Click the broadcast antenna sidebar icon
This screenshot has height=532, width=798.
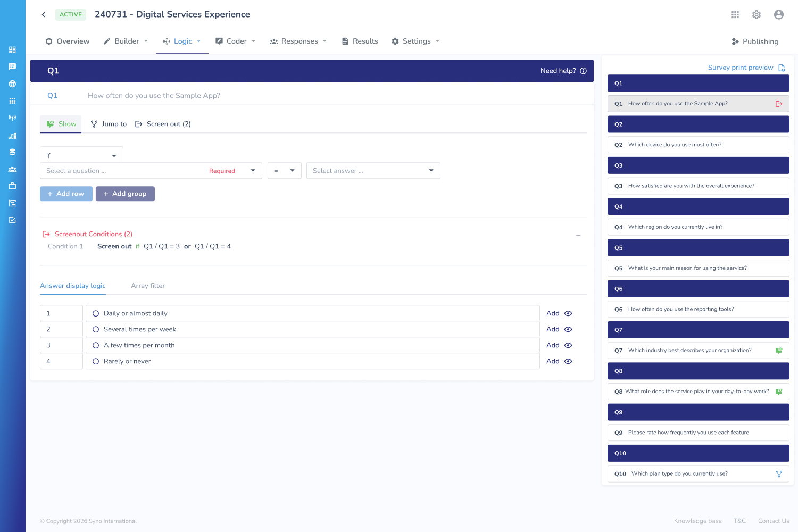pyautogui.click(x=12, y=118)
